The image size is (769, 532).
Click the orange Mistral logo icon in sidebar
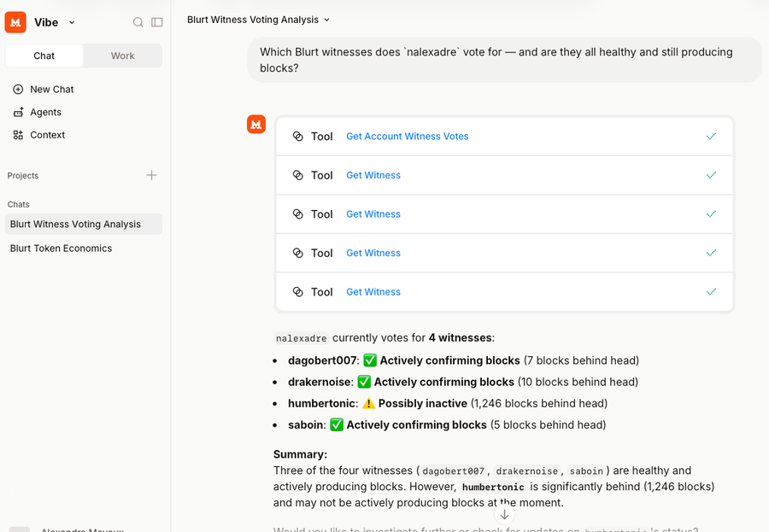click(x=15, y=22)
